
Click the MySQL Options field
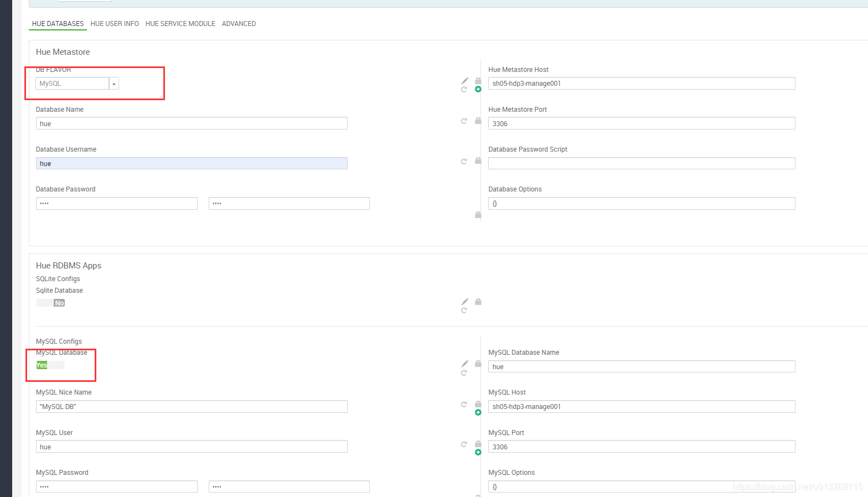(x=642, y=486)
